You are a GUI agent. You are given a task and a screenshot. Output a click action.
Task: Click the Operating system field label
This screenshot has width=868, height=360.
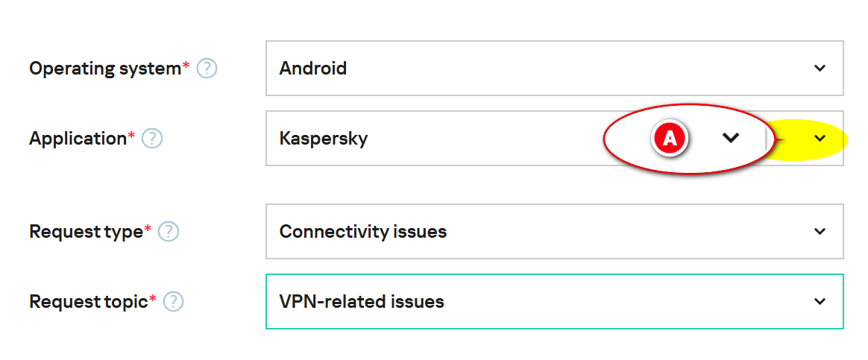pos(104,69)
